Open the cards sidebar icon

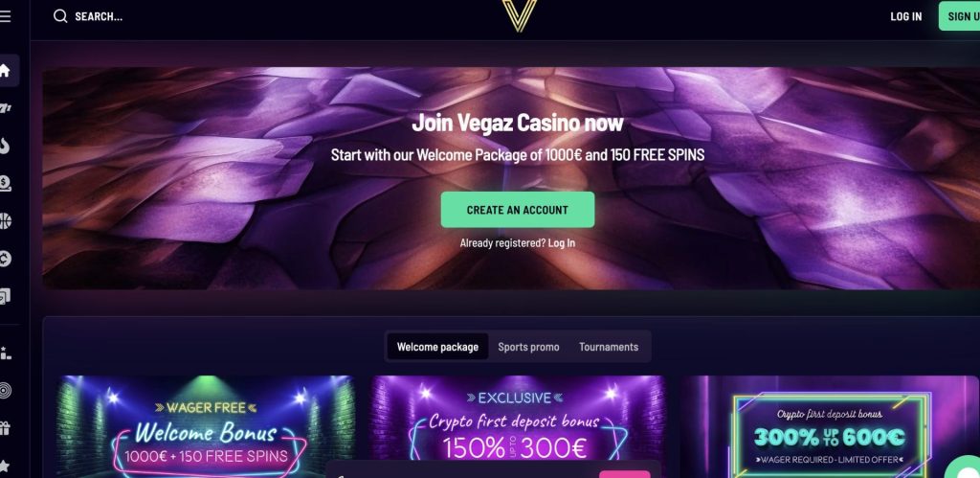(5, 297)
